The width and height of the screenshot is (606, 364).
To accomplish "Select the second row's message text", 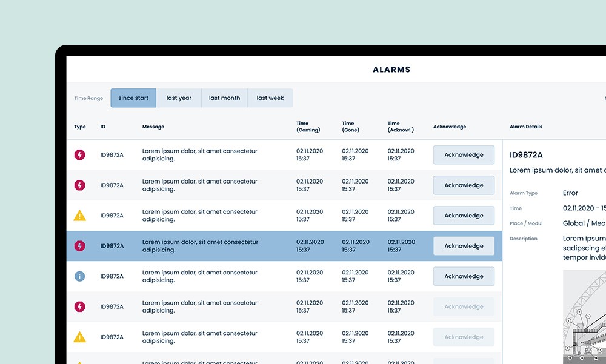I will click(199, 185).
